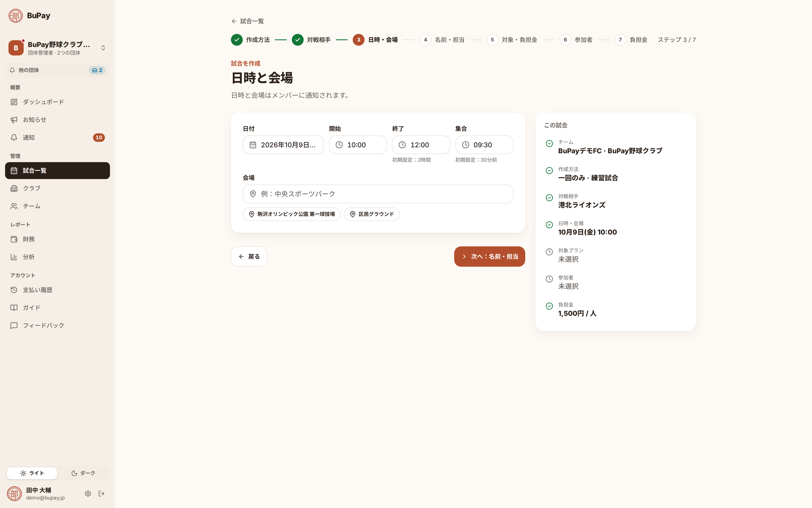The height and width of the screenshot is (508, 812).
Task: Click calendar icon in 日付 field
Action: coord(253,145)
